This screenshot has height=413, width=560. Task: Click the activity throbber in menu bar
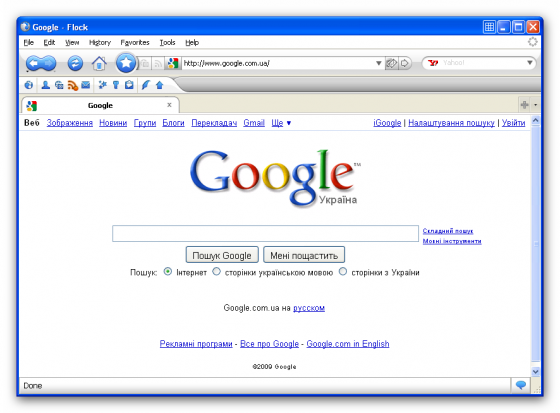click(532, 42)
